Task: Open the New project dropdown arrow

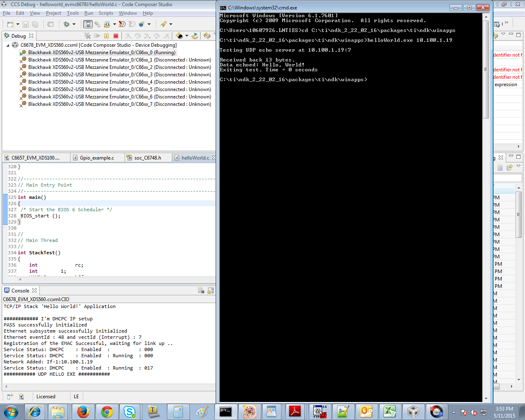Action: (x=18, y=24)
